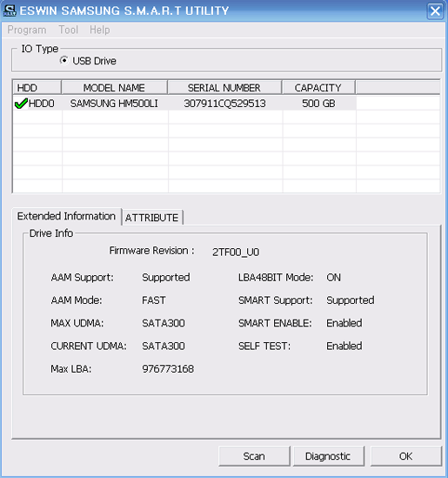Click the SELF TEST label

(264, 346)
